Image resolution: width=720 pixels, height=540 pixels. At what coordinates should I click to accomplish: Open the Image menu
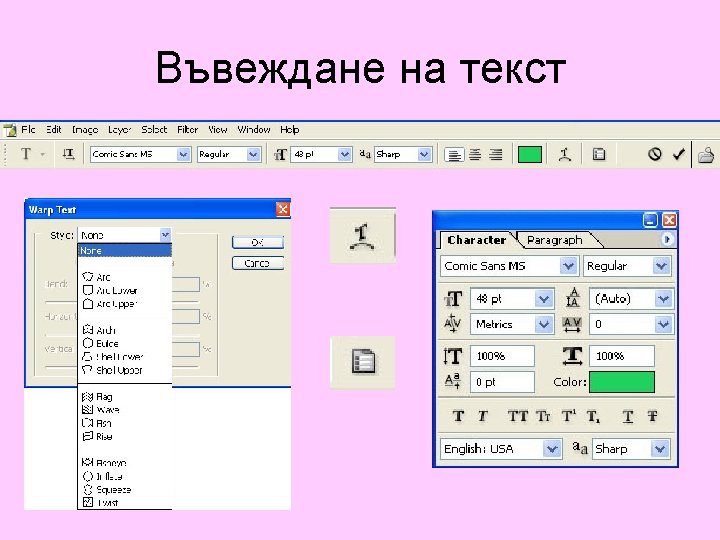85,130
